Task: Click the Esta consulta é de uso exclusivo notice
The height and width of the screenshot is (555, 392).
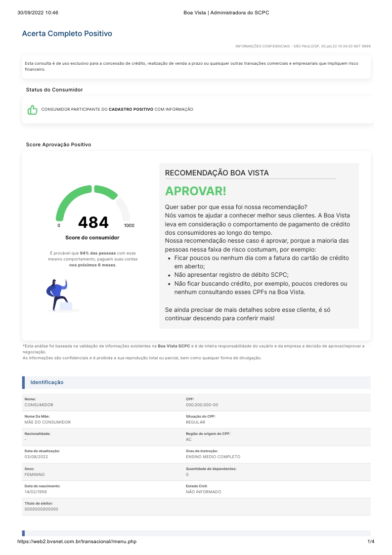Action: tap(192, 67)
